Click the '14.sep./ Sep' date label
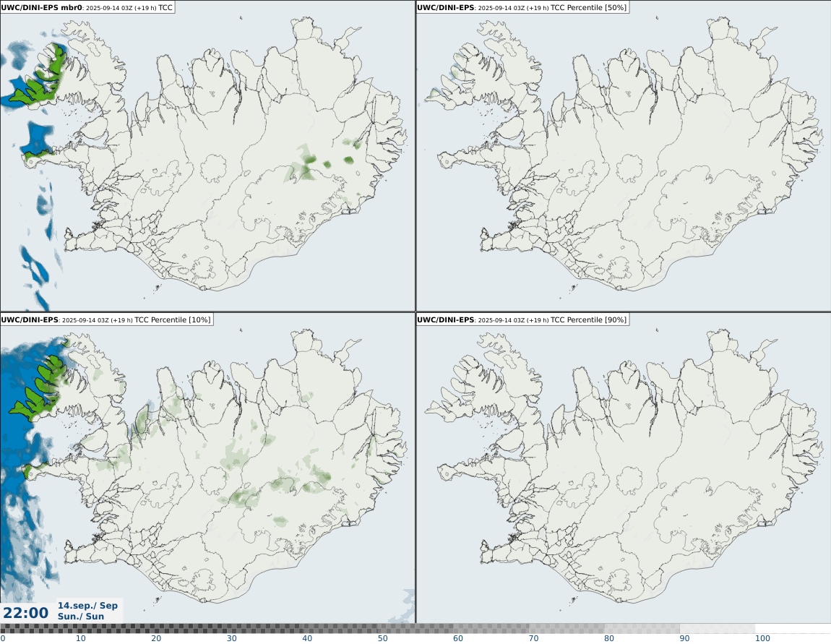This screenshot has width=831, height=644. tap(88, 605)
